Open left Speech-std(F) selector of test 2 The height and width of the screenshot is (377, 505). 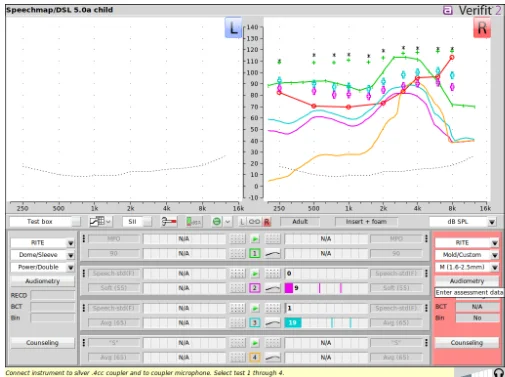coord(114,274)
